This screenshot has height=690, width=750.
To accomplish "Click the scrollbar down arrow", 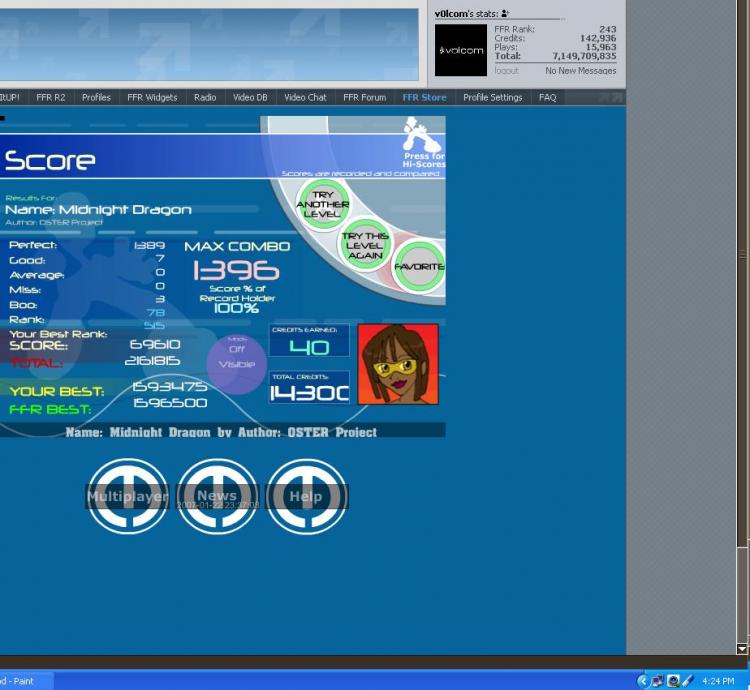I will [741, 649].
